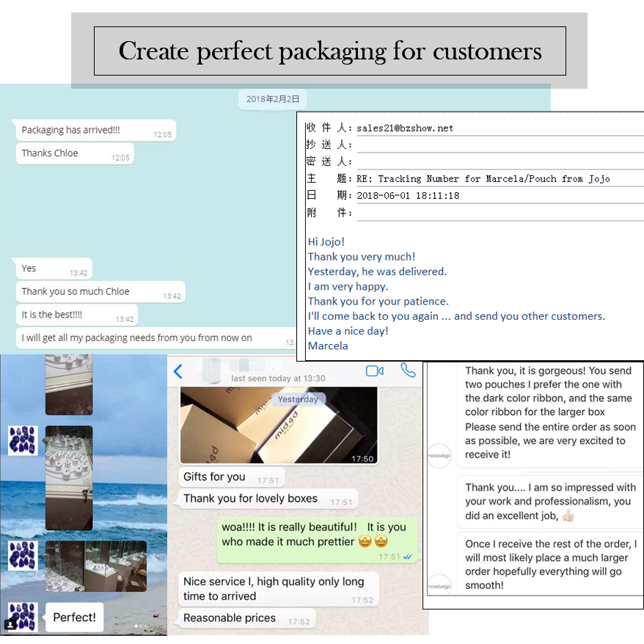
Task: Click the 收件人 recipient email field
Action: 489,128
